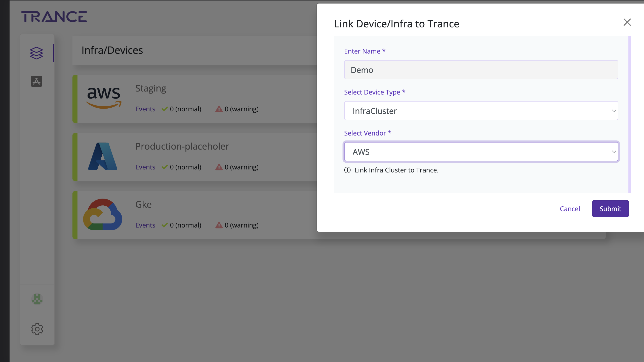
Task: Open the Infra/Devices layers sidebar icon
Action: click(x=36, y=53)
